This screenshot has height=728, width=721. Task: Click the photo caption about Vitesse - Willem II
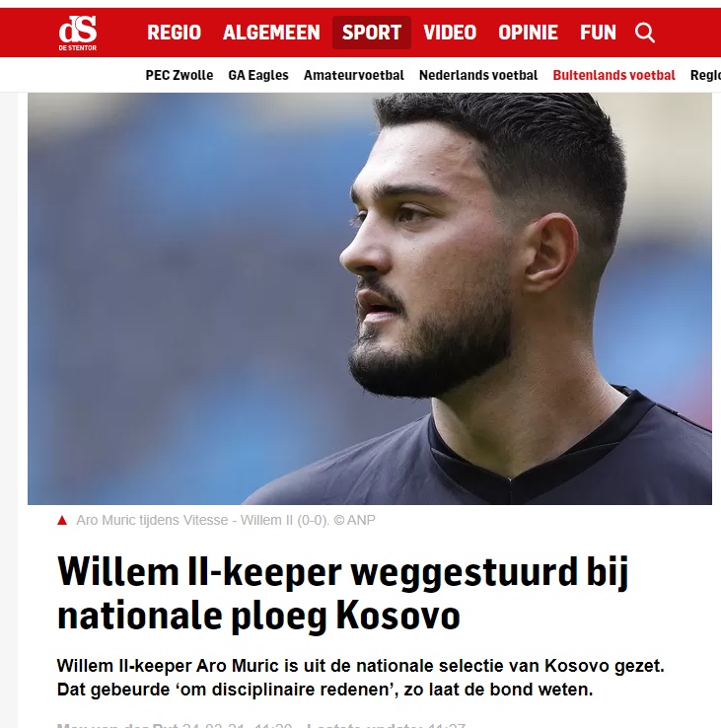[x=226, y=520]
